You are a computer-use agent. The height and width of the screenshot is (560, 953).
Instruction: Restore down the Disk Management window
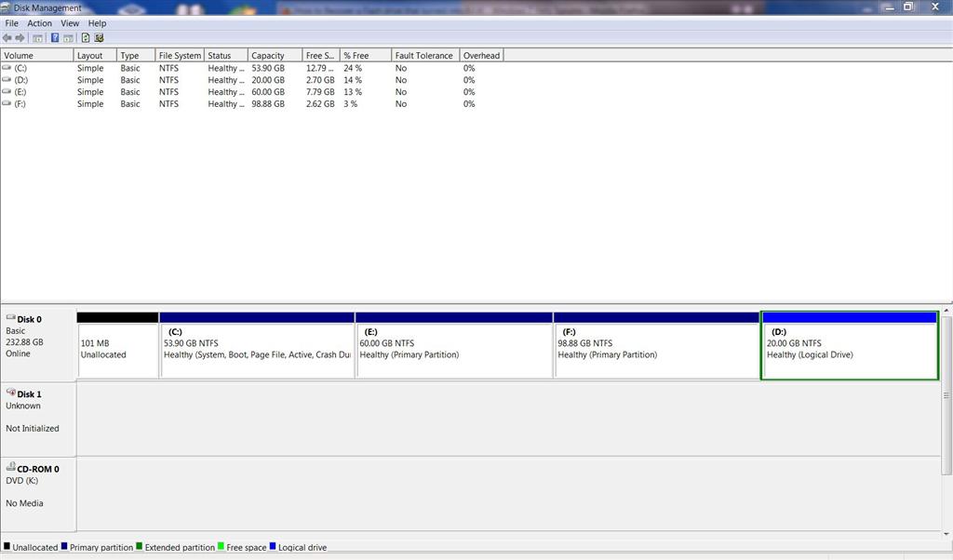pyautogui.click(x=908, y=7)
